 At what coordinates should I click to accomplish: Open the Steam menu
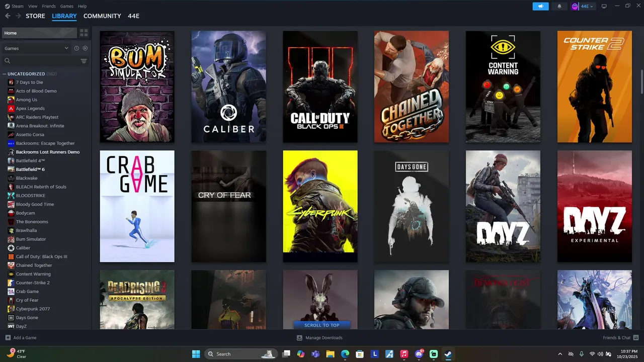pyautogui.click(x=18, y=6)
